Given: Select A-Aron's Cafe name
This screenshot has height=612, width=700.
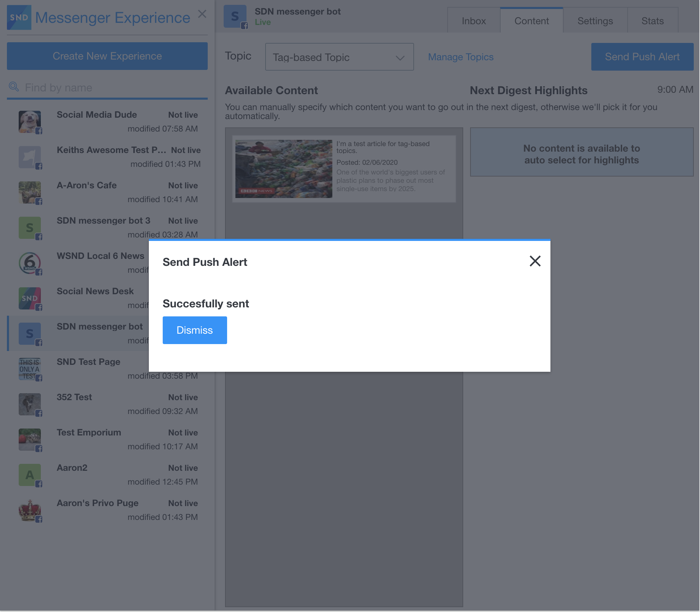Looking at the screenshot, I should point(87,185).
